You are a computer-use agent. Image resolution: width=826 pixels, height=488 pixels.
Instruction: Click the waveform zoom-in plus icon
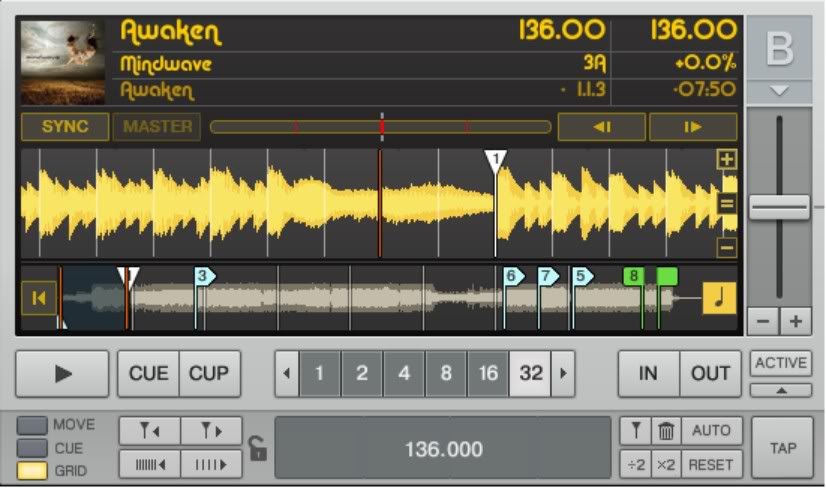[x=727, y=160]
